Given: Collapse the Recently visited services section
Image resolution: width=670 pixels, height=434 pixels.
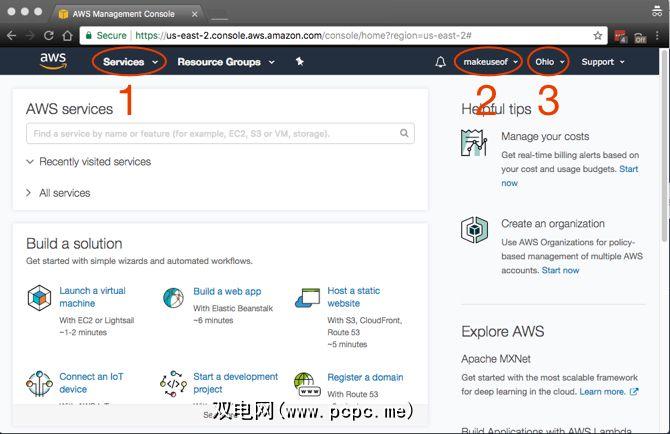Looking at the screenshot, I should pyautogui.click(x=88, y=161).
